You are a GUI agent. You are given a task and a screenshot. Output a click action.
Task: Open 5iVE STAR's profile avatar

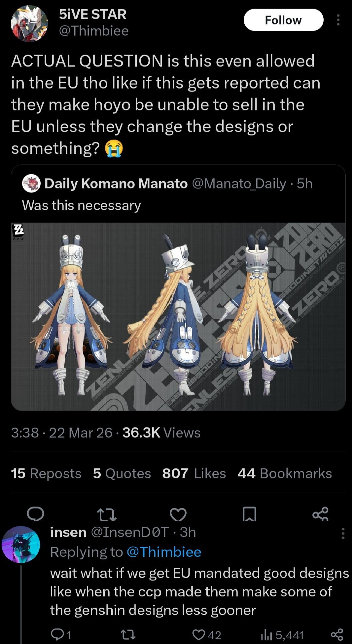(29, 23)
